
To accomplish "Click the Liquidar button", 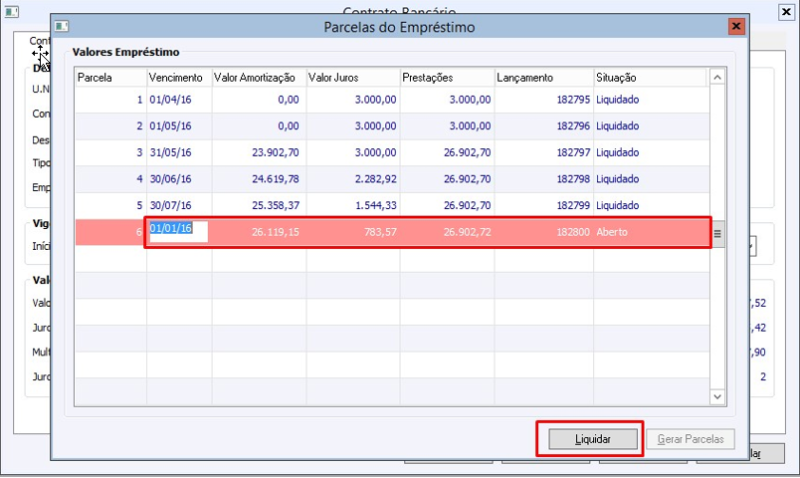I will click(593, 439).
